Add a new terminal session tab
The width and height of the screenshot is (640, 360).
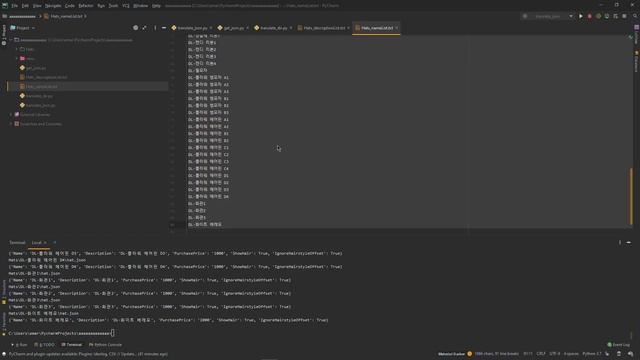[55, 243]
